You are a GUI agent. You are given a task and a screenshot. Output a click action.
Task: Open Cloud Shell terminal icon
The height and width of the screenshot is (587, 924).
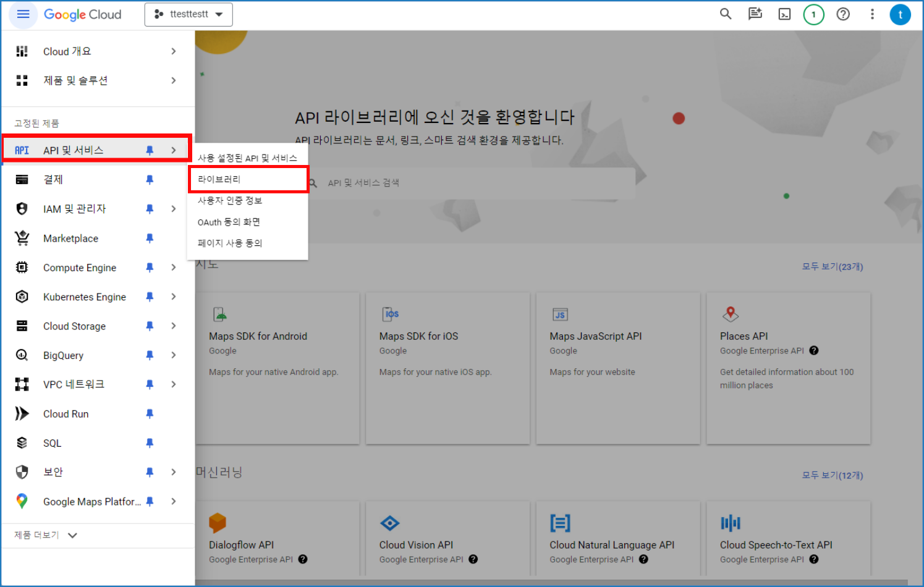point(784,14)
